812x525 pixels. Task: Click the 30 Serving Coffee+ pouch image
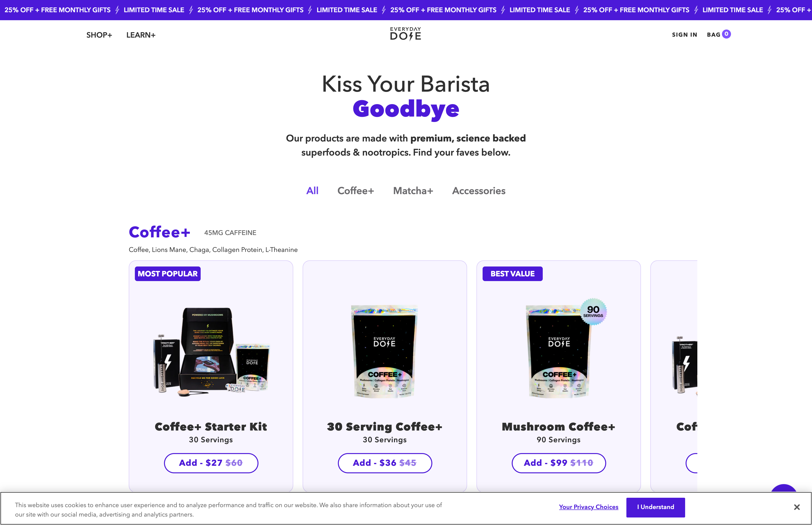coord(384,352)
